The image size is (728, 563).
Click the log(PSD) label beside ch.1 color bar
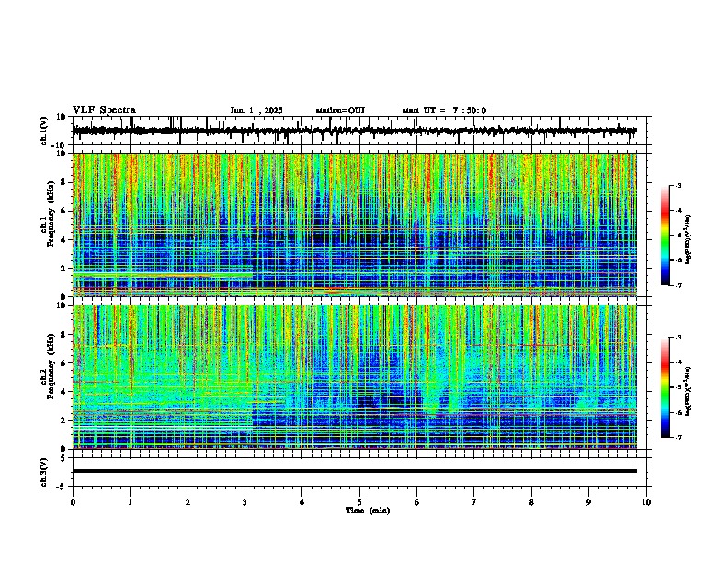pyautogui.click(x=688, y=240)
